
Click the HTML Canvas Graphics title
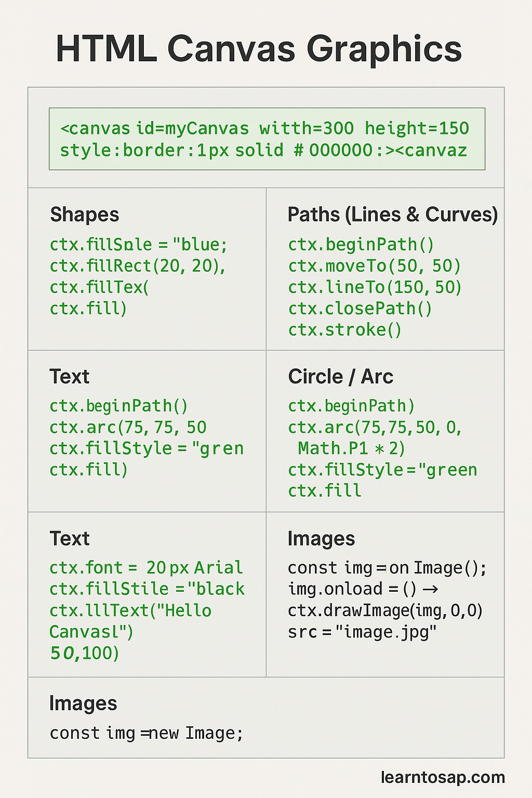coord(259,49)
